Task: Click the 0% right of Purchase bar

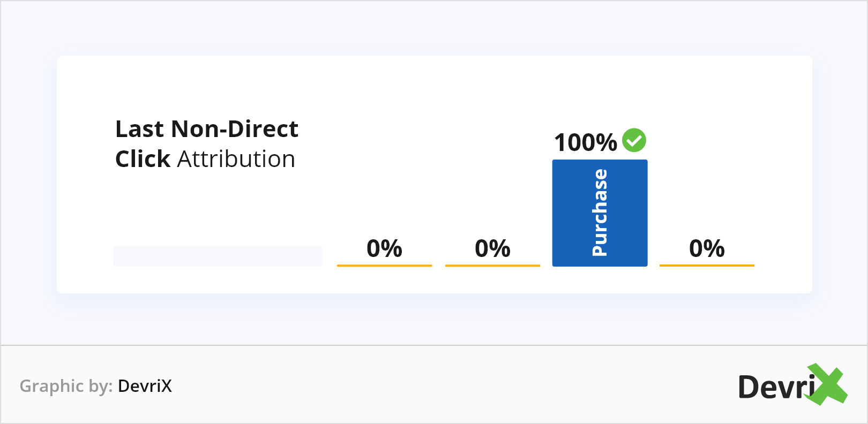Action: 707,248
